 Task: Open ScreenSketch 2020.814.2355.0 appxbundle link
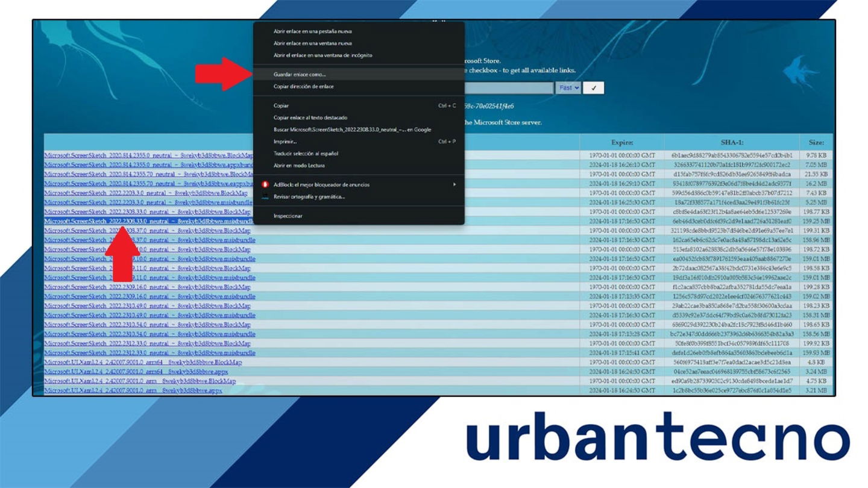point(148,164)
